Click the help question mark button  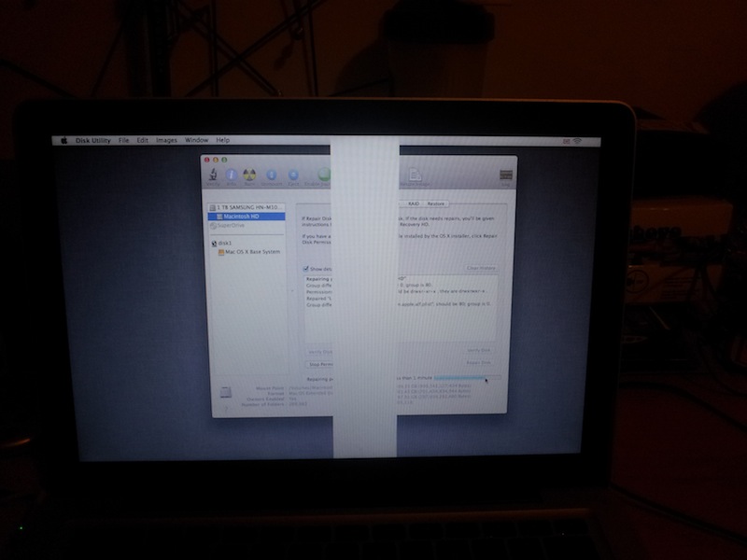click(226, 409)
